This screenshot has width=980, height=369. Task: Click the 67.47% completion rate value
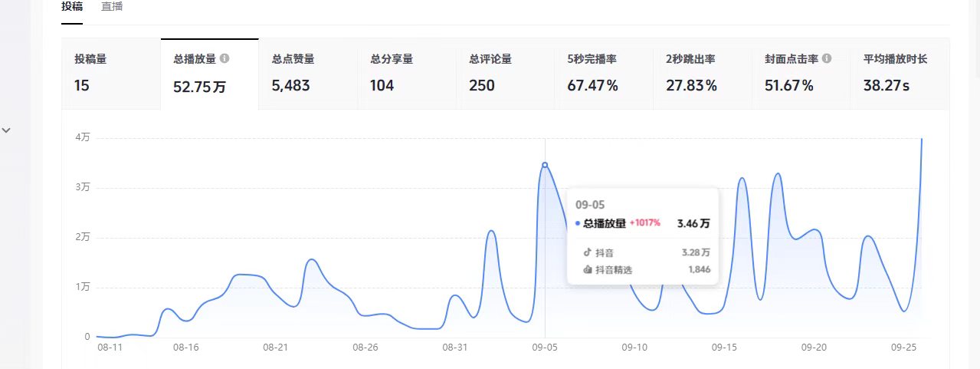(x=593, y=86)
